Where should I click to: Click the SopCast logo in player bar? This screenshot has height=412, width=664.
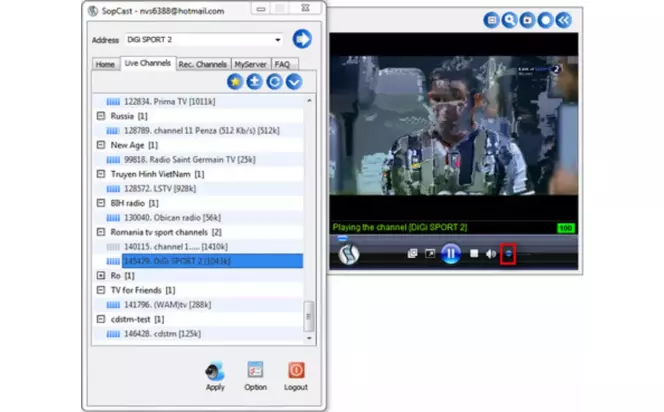349,254
